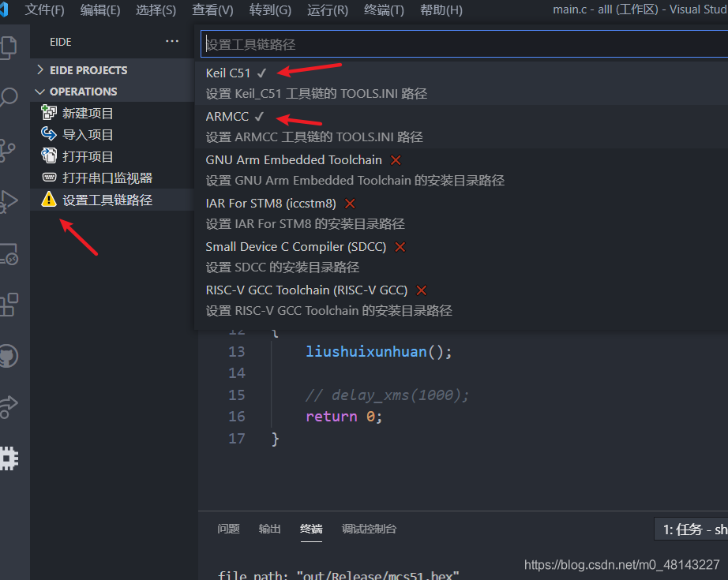Click the checkmark next to Keil C51
This screenshot has width=728, height=580.
coord(262,73)
